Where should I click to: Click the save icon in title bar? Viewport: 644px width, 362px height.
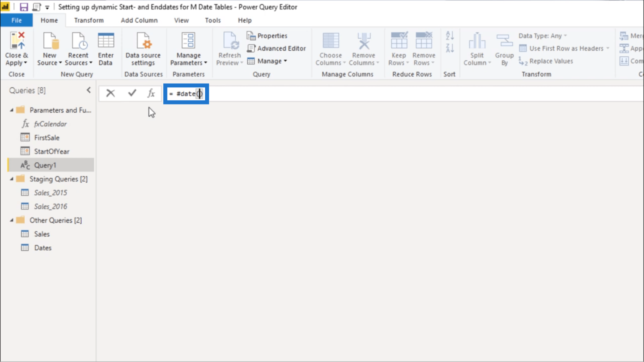pos(24,7)
